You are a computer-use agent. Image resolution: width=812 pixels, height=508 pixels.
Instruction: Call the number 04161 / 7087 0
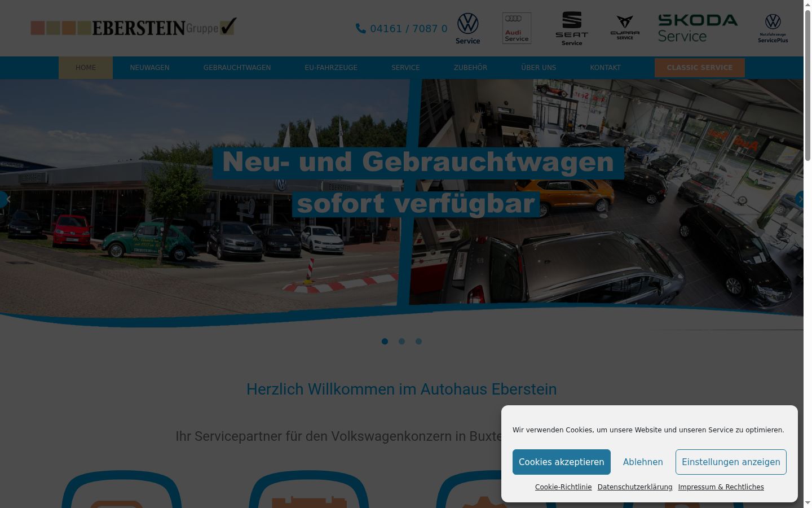[x=409, y=28]
